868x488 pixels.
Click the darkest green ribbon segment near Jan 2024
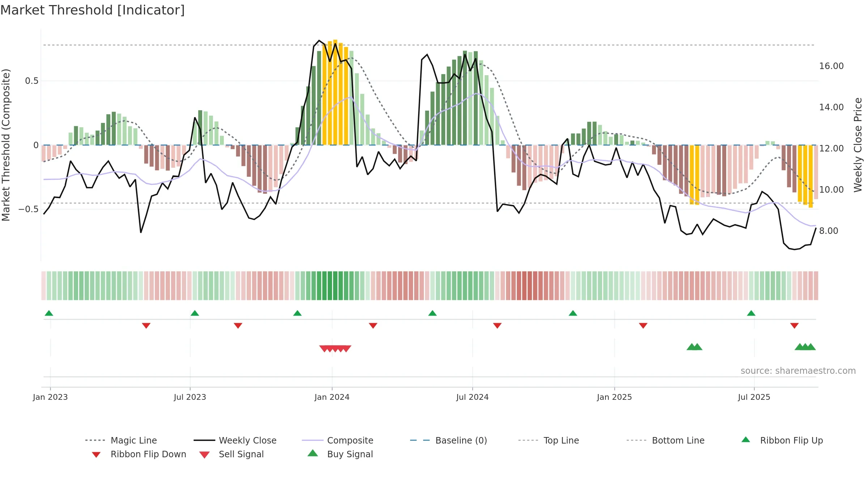coord(330,286)
